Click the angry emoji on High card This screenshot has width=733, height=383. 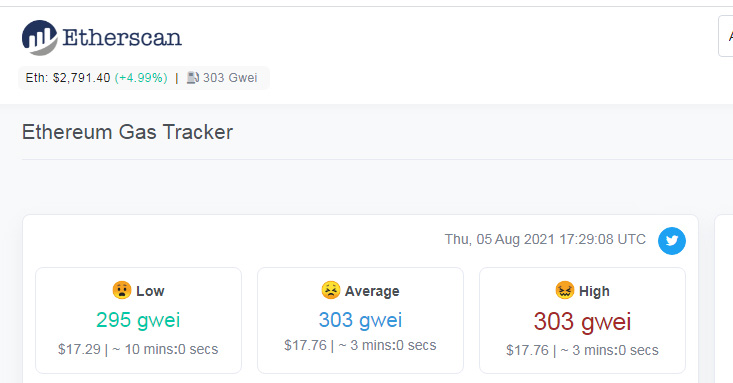[x=564, y=290]
